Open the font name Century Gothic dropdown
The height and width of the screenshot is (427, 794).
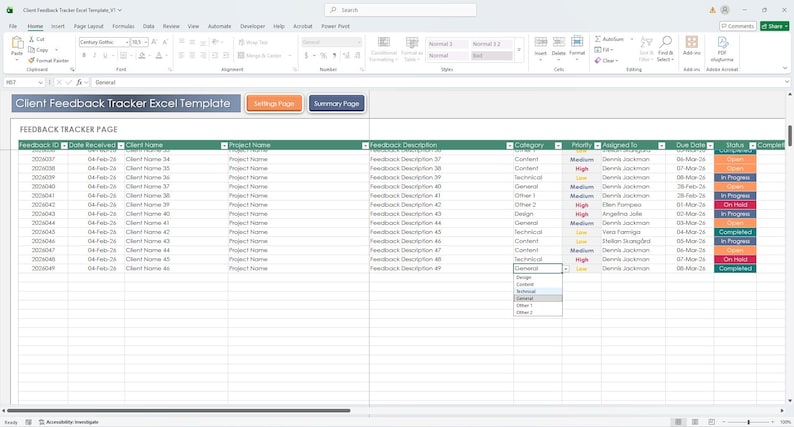point(127,42)
